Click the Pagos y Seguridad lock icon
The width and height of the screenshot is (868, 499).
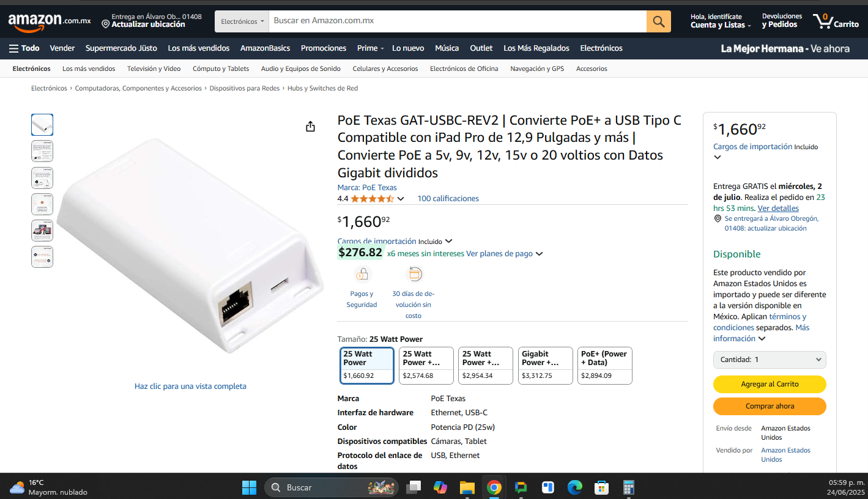pos(362,274)
